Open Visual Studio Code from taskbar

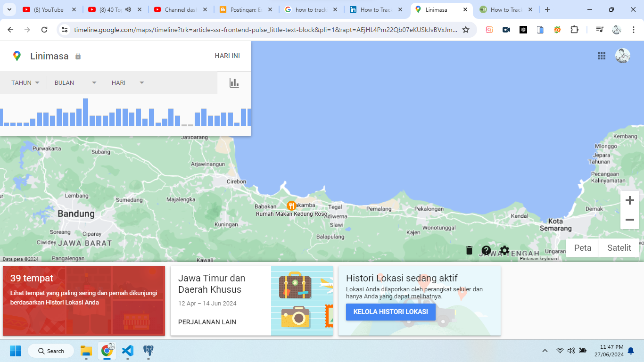(x=128, y=351)
